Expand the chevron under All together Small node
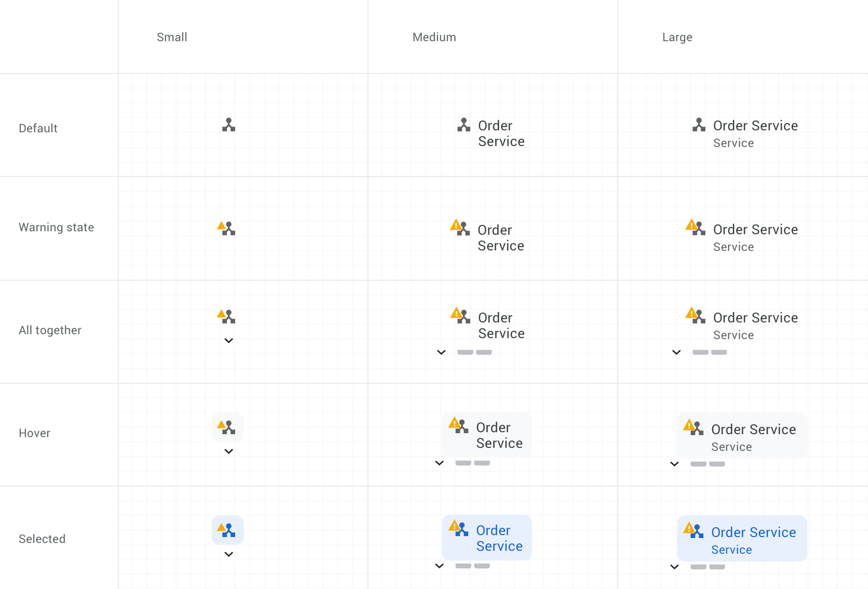Screen dimensions: 868x589 click(x=228, y=340)
